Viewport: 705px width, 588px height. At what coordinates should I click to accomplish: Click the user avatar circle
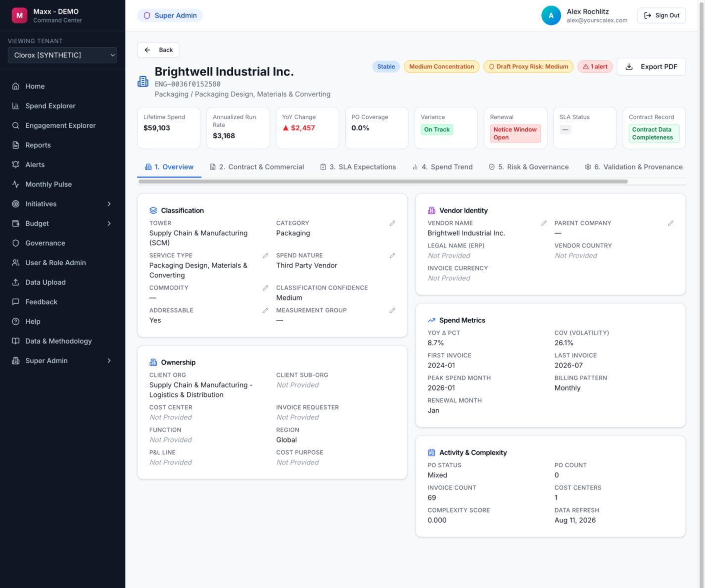point(551,15)
